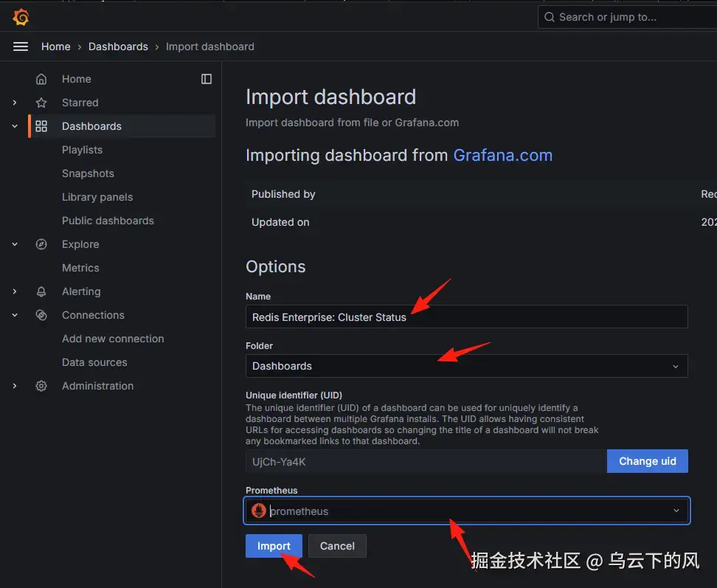Click the dock sidebar panel icon
The width and height of the screenshot is (717, 588).
click(x=207, y=79)
